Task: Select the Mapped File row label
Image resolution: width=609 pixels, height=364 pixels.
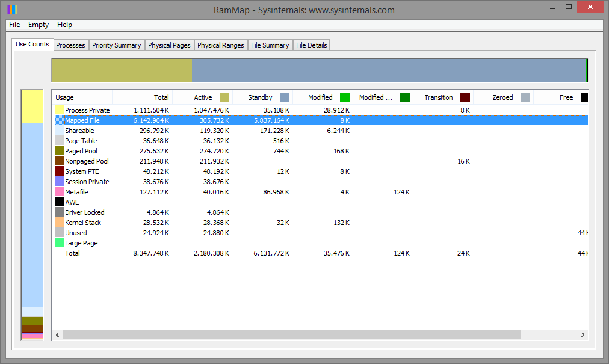Action: point(82,120)
